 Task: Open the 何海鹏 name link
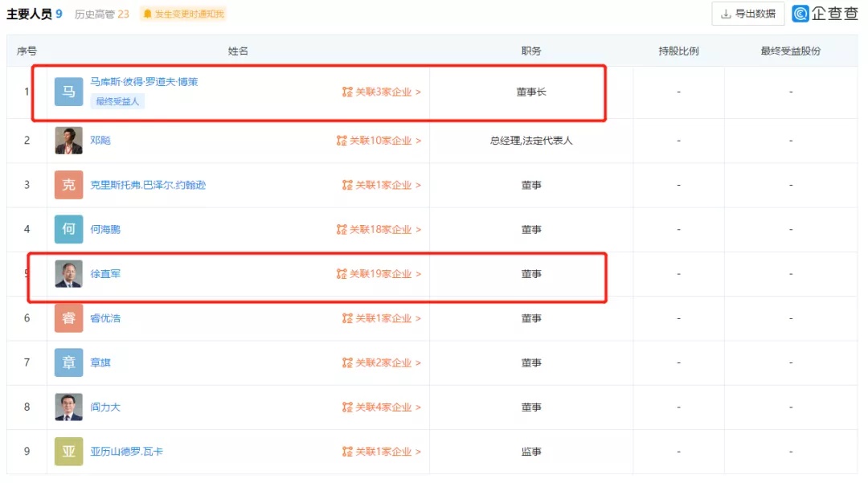coord(105,229)
